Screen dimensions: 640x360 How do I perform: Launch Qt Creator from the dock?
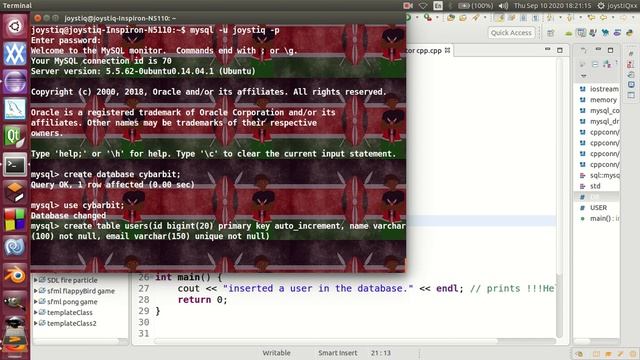pos(15,136)
